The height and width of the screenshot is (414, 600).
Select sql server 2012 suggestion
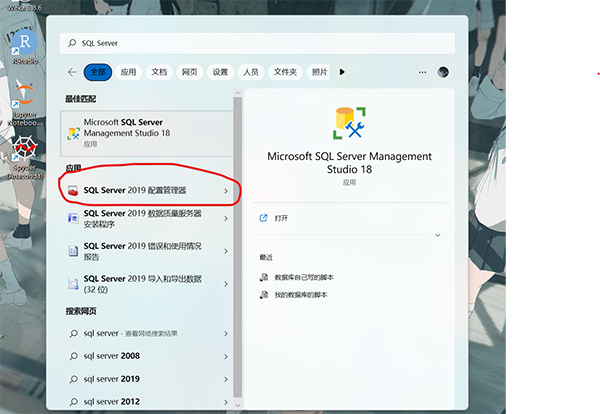point(147,401)
